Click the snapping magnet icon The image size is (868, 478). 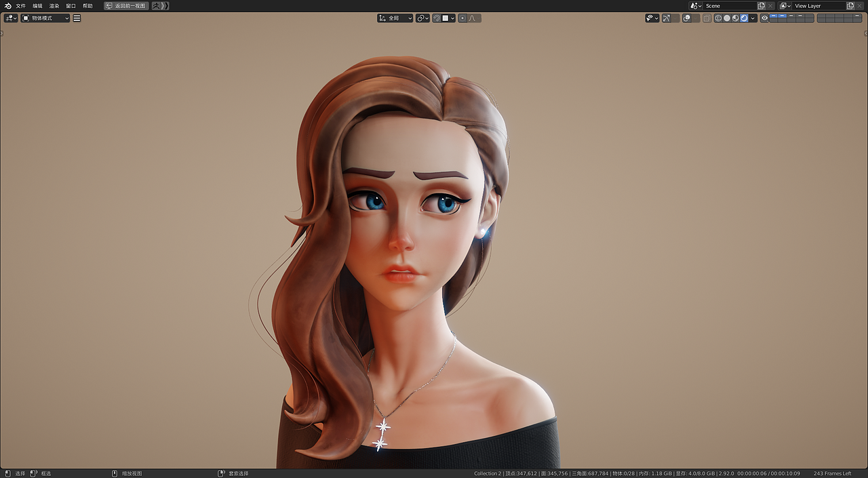pos(437,18)
